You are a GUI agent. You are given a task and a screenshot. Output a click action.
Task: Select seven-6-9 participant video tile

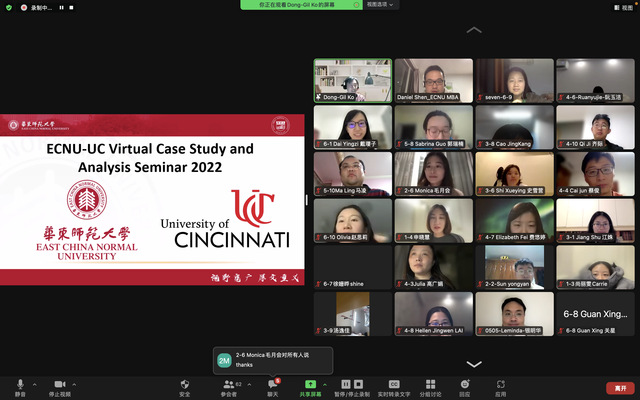515,80
